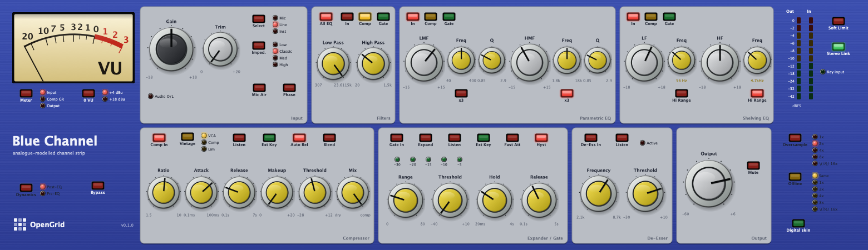Click the compressor Ratio knob
The width and height of the screenshot is (868, 250).
(x=164, y=193)
